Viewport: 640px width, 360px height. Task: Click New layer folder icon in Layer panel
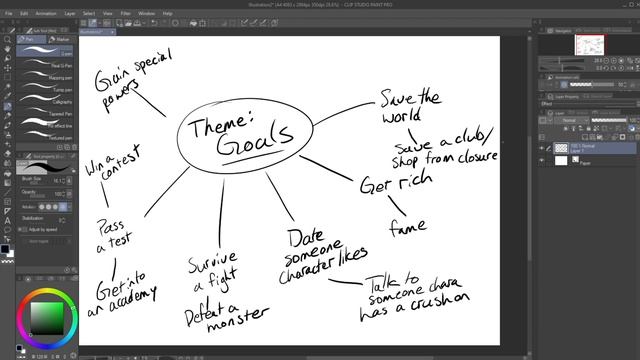click(600, 137)
